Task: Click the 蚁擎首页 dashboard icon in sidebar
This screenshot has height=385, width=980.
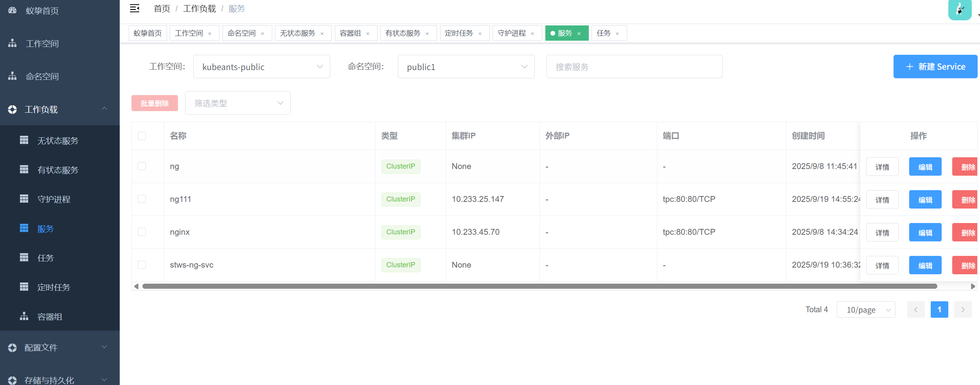Action: click(x=13, y=11)
